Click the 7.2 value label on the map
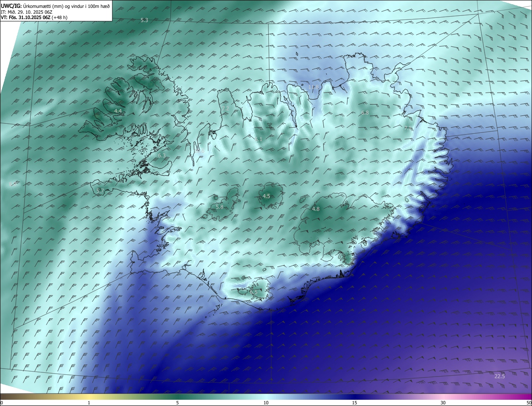Viewport: 532px width, 406px height. pyautogui.click(x=225, y=108)
